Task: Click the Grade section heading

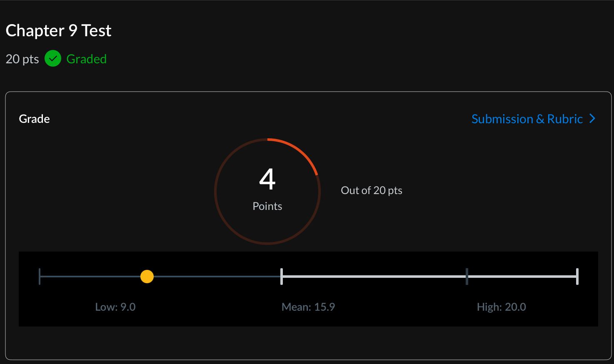Action: (34, 119)
